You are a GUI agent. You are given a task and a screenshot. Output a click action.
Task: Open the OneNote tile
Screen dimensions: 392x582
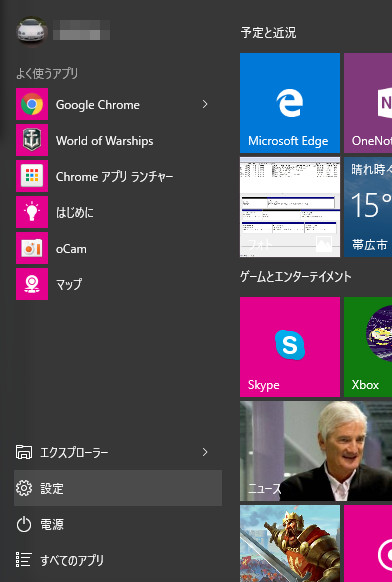click(x=368, y=103)
